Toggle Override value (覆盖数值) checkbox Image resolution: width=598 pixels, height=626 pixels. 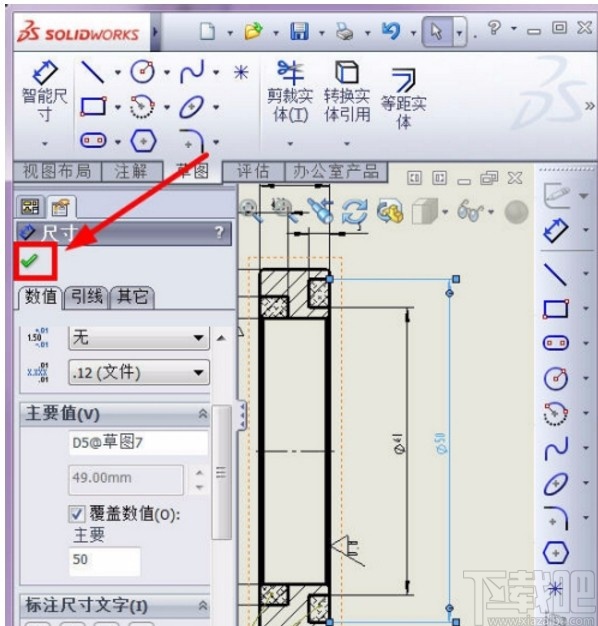point(76,514)
